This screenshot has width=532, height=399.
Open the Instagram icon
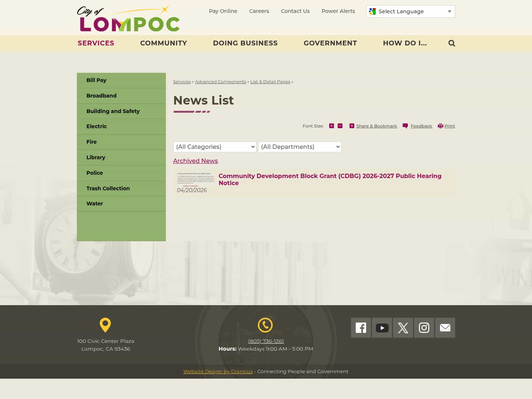(x=424, y=328)
